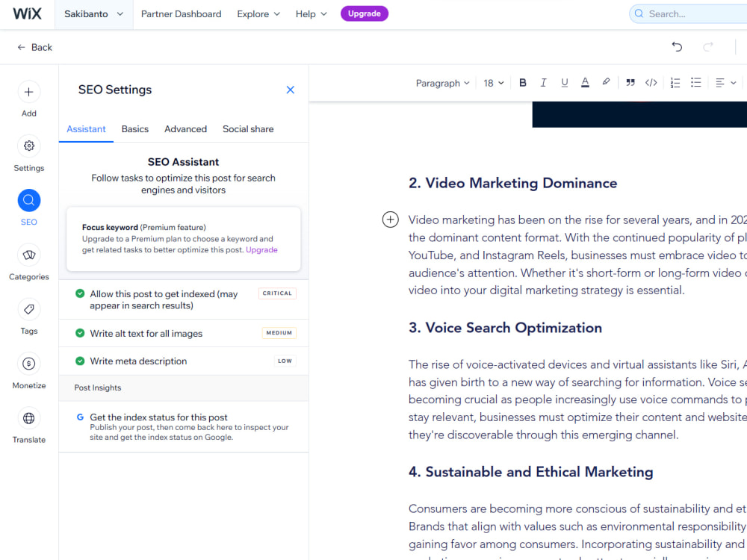Click the Video Marketing Dominance heading
This screenshot has height=560, width=747.
[x=512, y=184]
